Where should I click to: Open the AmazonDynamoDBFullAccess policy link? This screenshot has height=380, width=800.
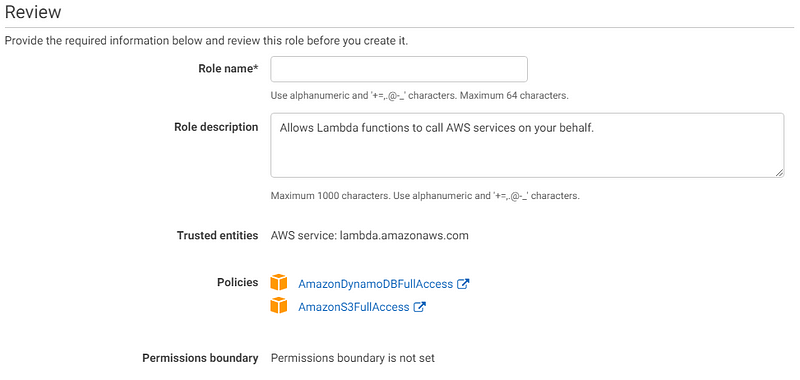[x=376, y=284]
